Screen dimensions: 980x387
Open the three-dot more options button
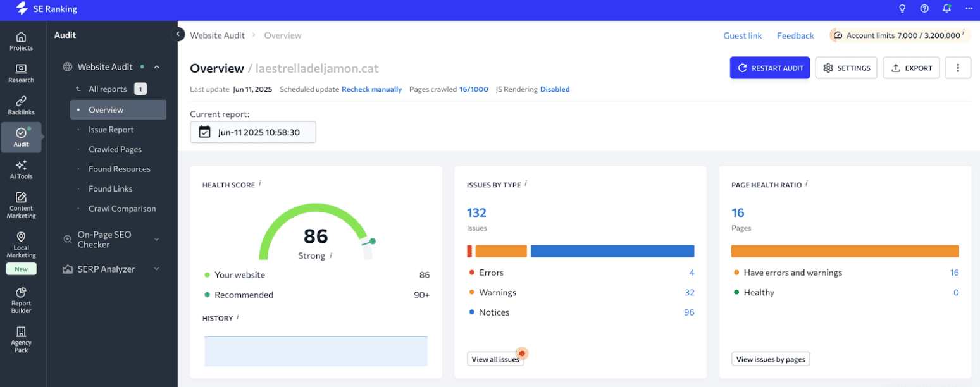tap(957, 68)
